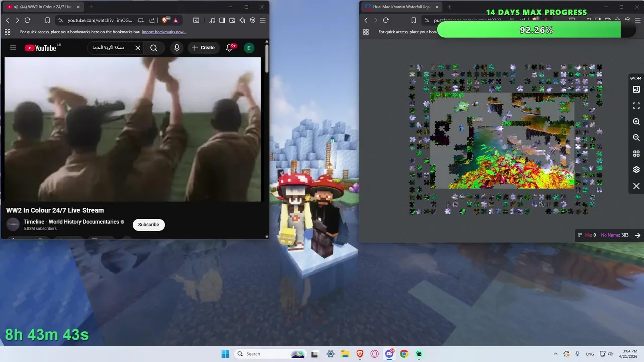Close the Huai Mae Khamin Waterfall tab
This screenshot has width=644, height=362.
click(436, 7)
